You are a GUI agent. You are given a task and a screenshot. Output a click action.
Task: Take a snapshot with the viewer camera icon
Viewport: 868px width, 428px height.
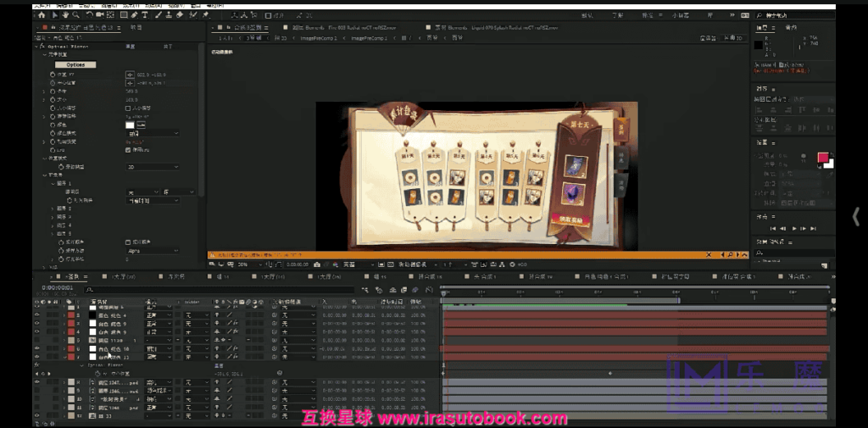pos(317,264)
